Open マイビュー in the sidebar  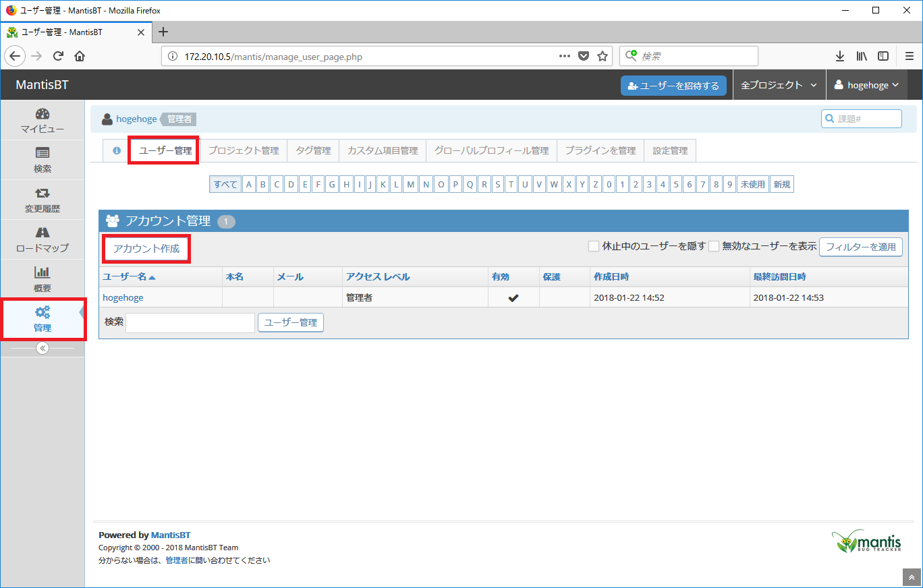click(x=43, y=121)
